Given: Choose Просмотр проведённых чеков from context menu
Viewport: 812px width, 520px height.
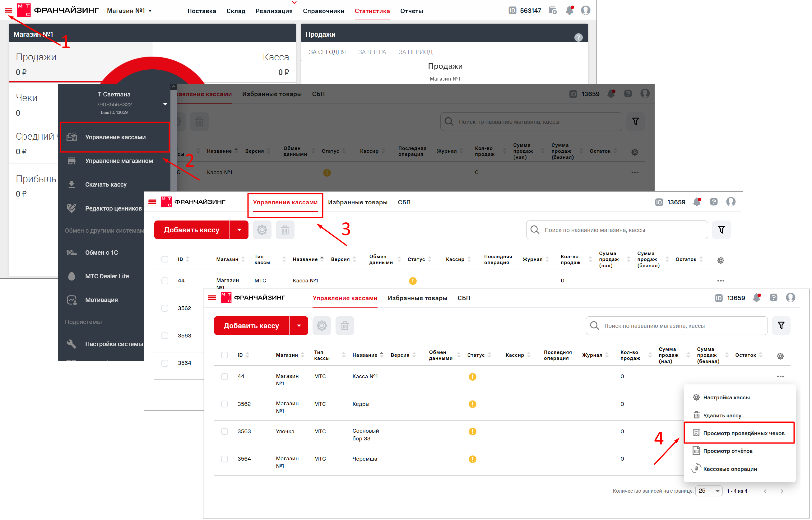Looking at the screenshot, I should [x=740, y=434].
